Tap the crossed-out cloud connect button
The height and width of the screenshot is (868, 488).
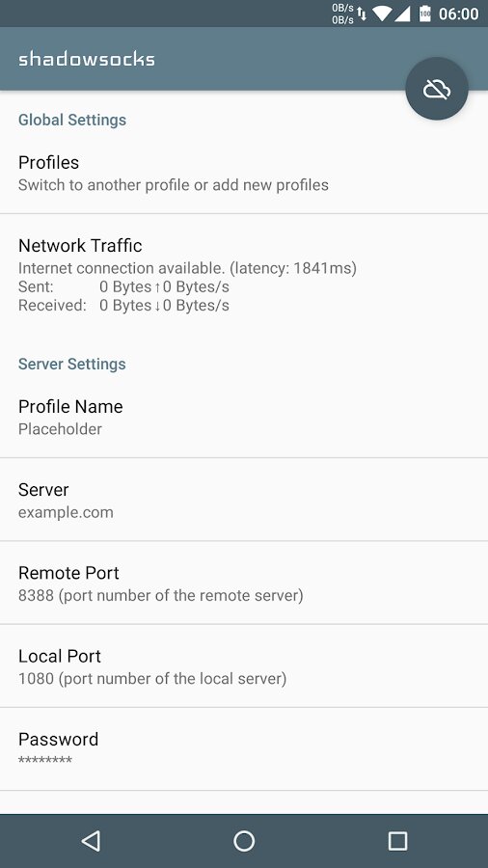437,89
